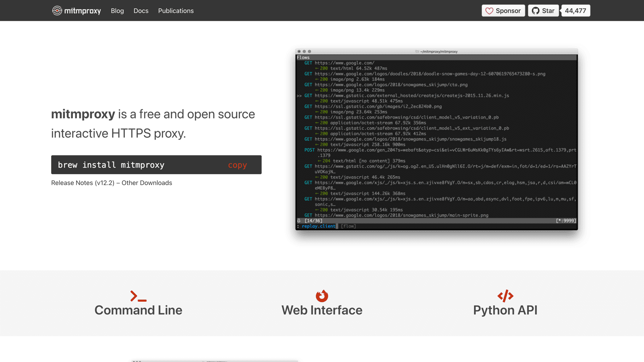Go to the Publications page
This screenshot has width=644, height=362.
pyautogui.click(x=176, y=11)
